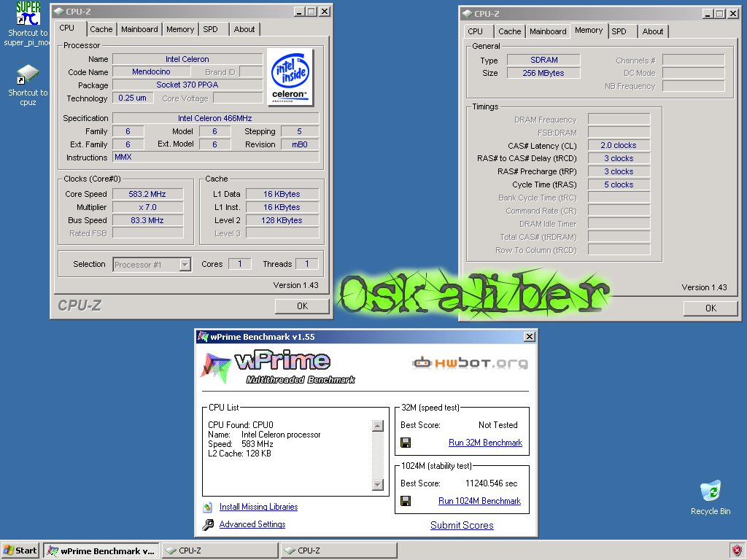Click the wPrime logo graphic

click(x=278, y=367)
